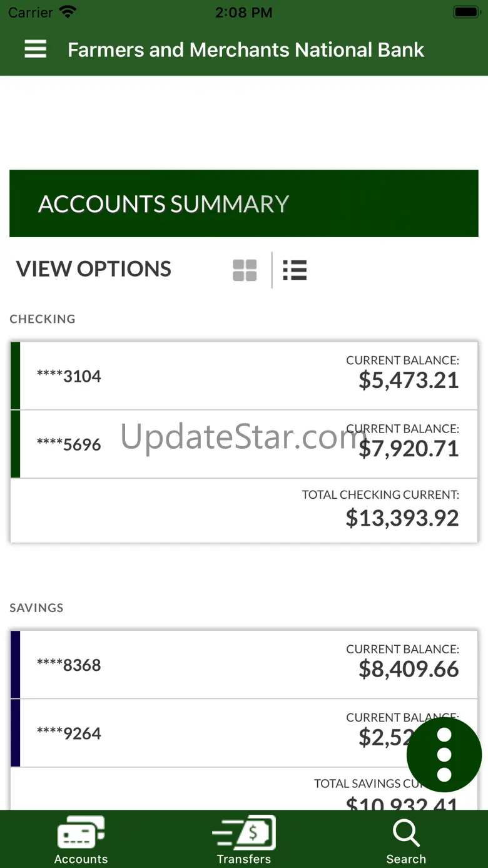This screenshot has height=868, width=488.
Task: Tap the Transfers money icon
Action: tap(244, 833)
